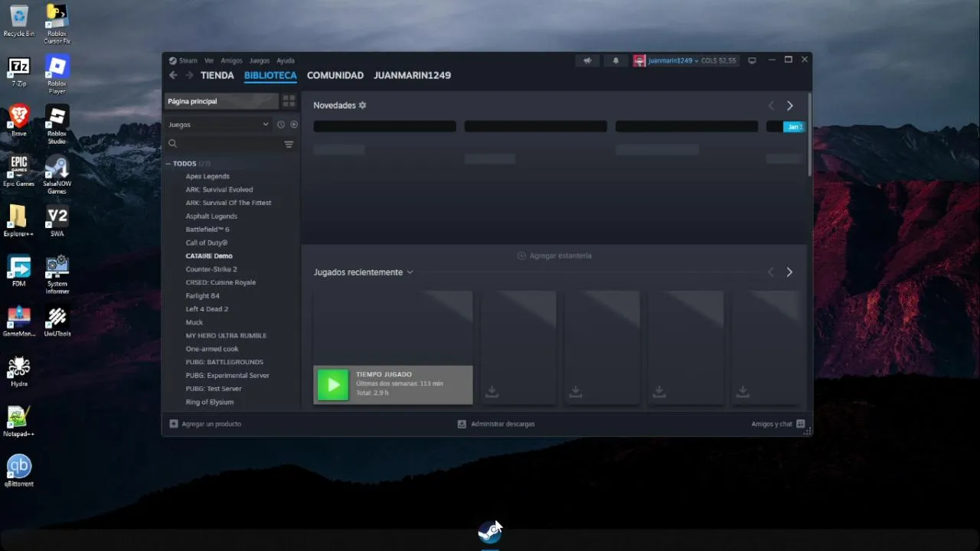Open the Juegos menu in menu bar
Image resolution: width=980 pixels, height=551 pixels.
click(260, 60)
